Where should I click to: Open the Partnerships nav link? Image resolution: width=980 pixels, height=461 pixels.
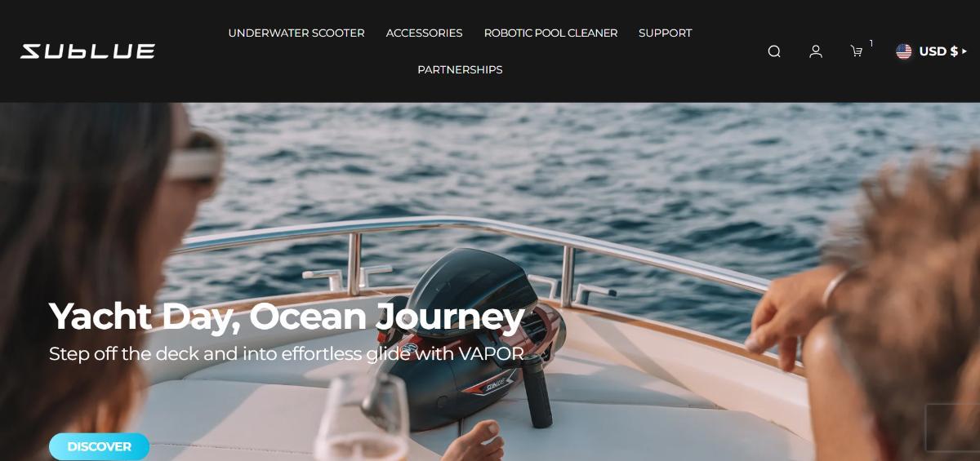pos(460,70)
